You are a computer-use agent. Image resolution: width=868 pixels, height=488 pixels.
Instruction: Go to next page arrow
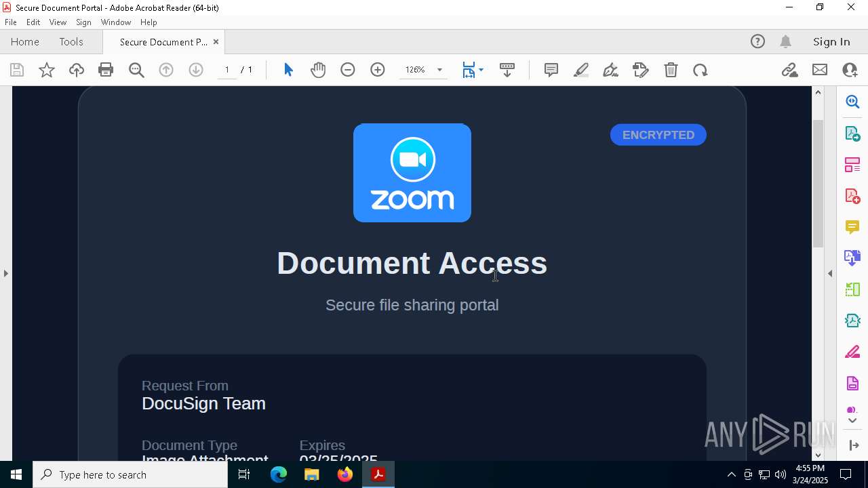point(196,70)
